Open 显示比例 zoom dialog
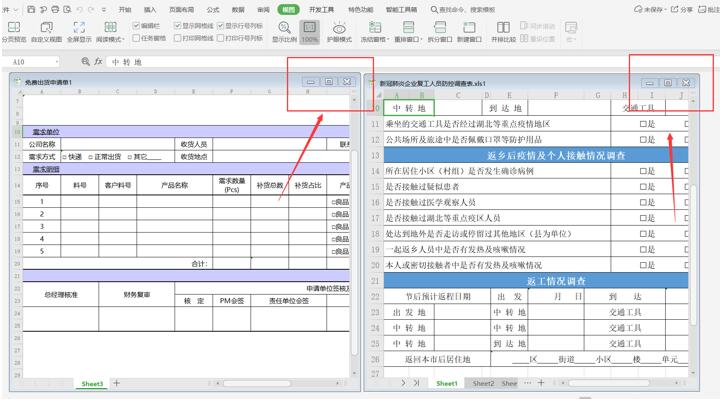Image resolution: width=720 pixels, height=402 pixels. 284,32
